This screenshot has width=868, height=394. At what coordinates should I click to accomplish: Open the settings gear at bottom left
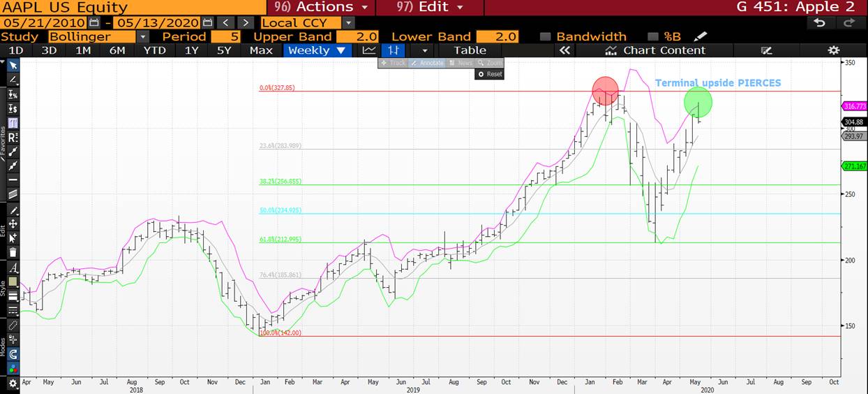[14, 384]
